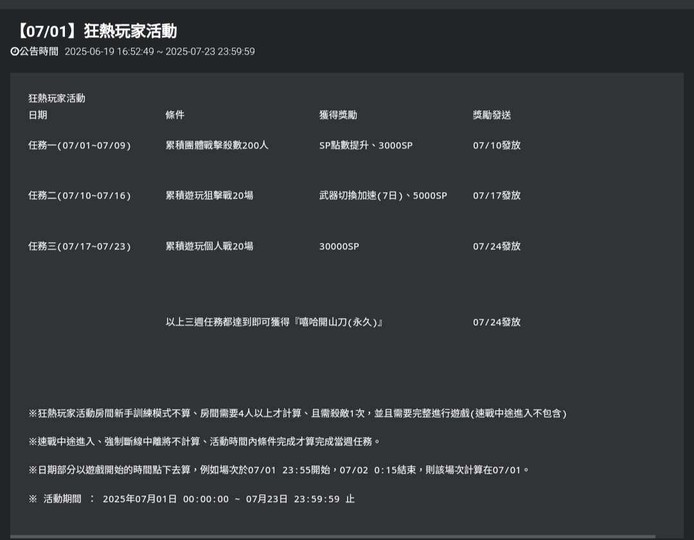Viewport: 694px width, 540px height.
Task: Click the SP點數提升、3000SP reward
Action: (x=366, y=145)
